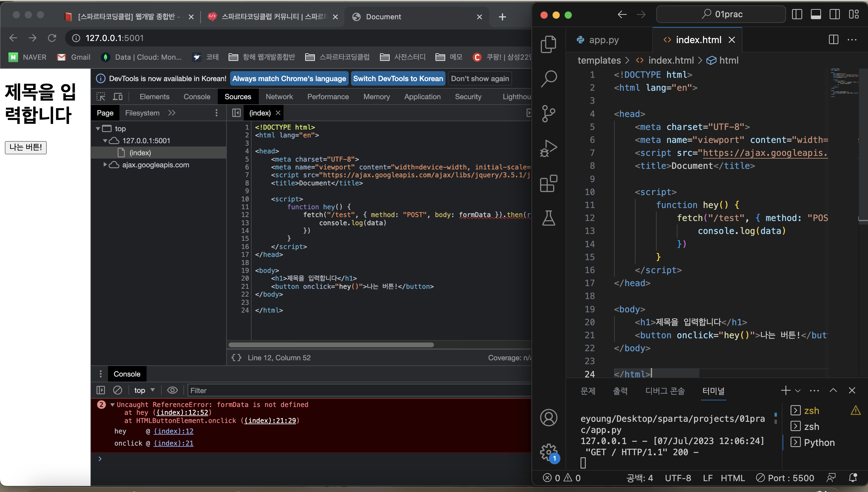Open a new Chrome tab

pos(502,17)
